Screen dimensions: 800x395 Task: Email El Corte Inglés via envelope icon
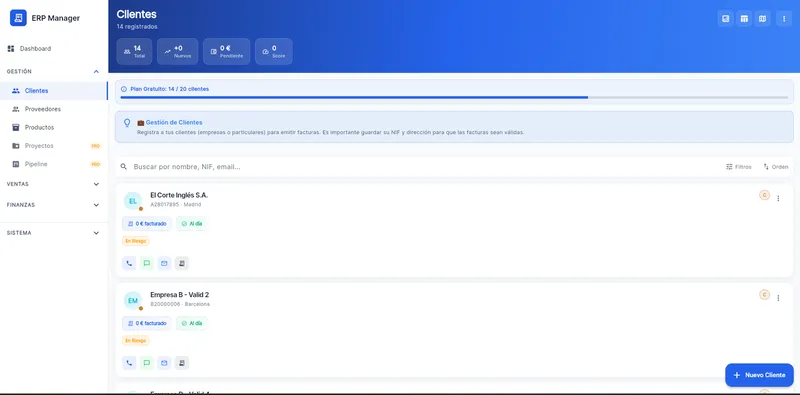point(164,263)
